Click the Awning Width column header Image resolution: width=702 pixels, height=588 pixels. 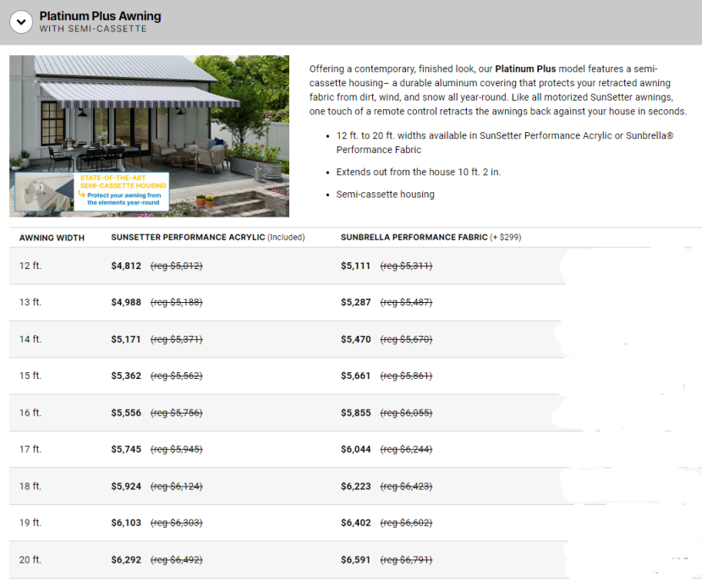52,238
